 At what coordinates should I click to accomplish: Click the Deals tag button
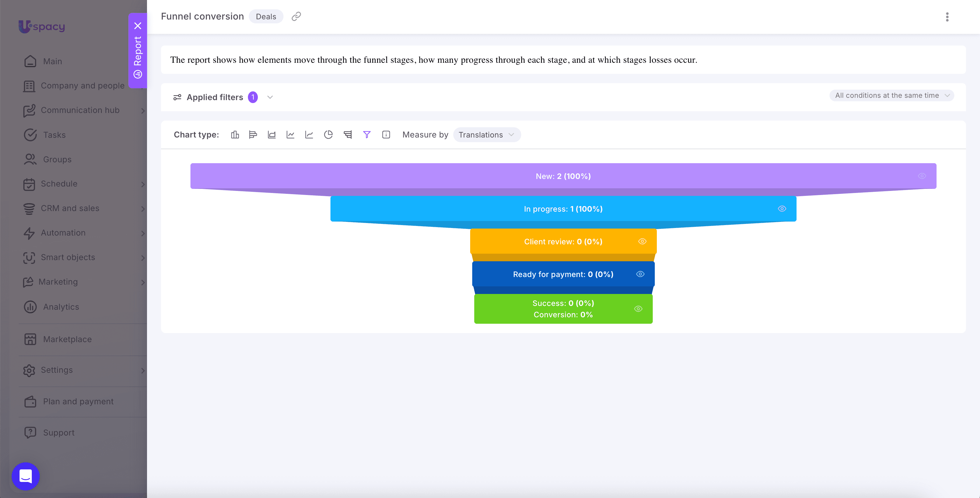click(266, 16)
